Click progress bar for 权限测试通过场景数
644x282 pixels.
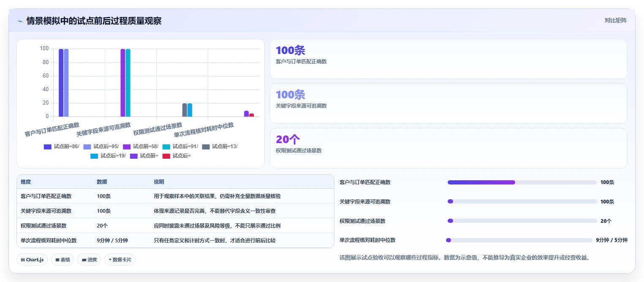522,221
